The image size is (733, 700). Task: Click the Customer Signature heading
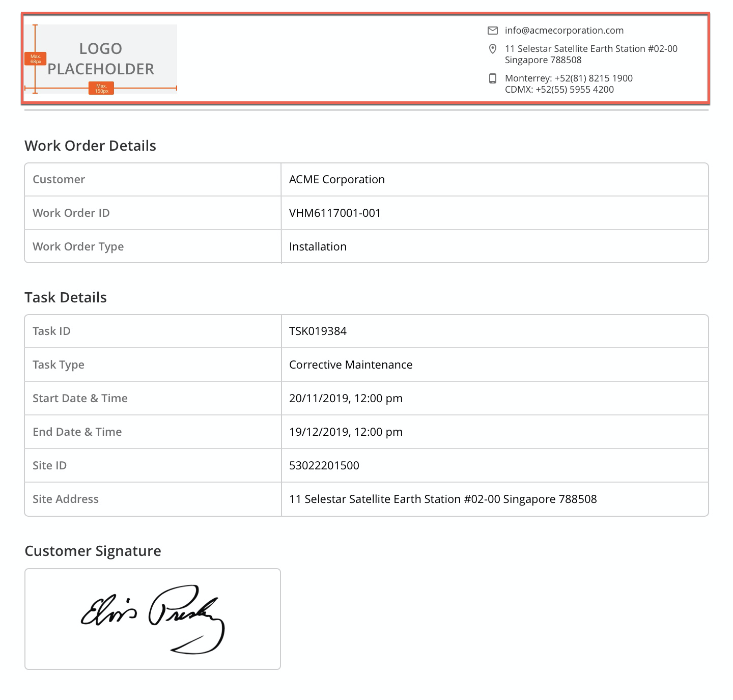coord(93,551)
